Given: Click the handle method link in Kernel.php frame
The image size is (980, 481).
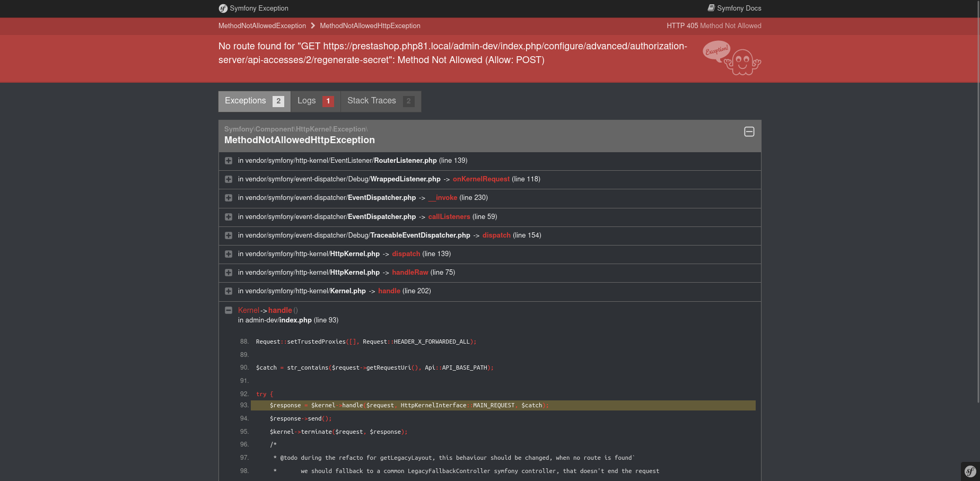Looking at the screenshot, I should (389, 291).
